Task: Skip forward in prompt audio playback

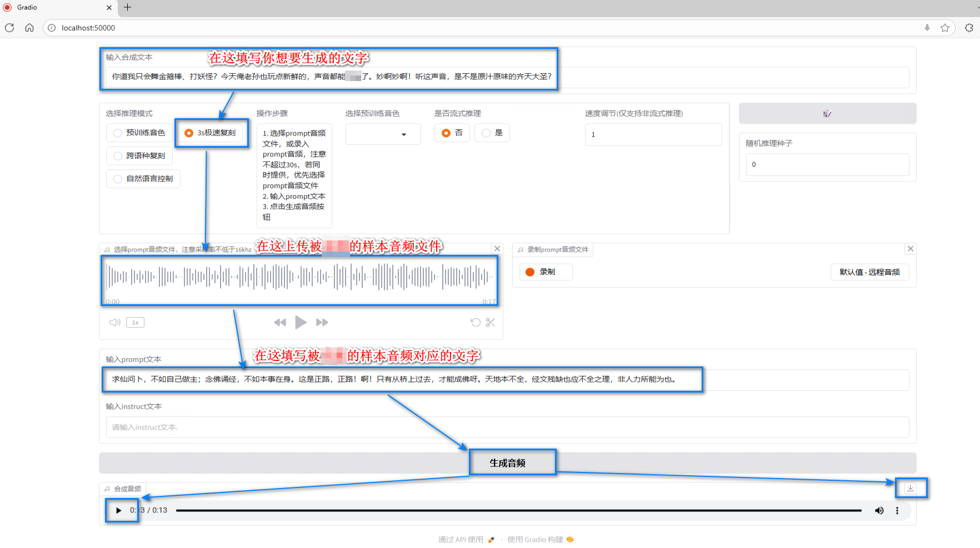Action: coord(322,322)
